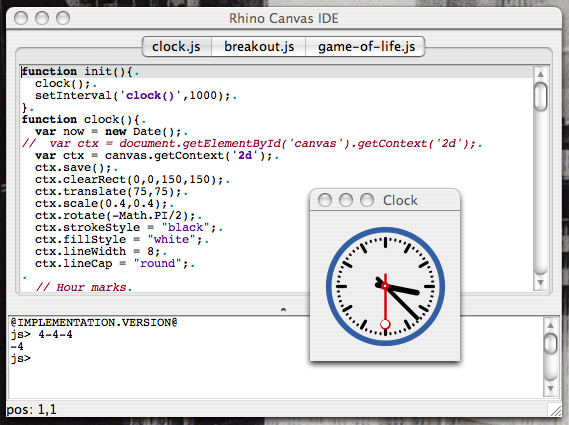Screen dimensions: 569x425
Task: Click the console scrollbar up arrow
Action: pyautogui.click(x=550, y=325)
